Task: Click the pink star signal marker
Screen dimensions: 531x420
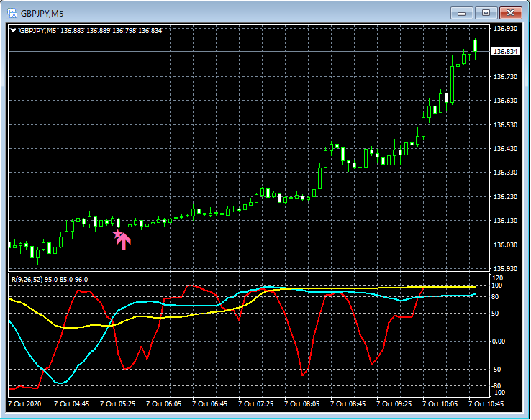Action: coord(117,234)
